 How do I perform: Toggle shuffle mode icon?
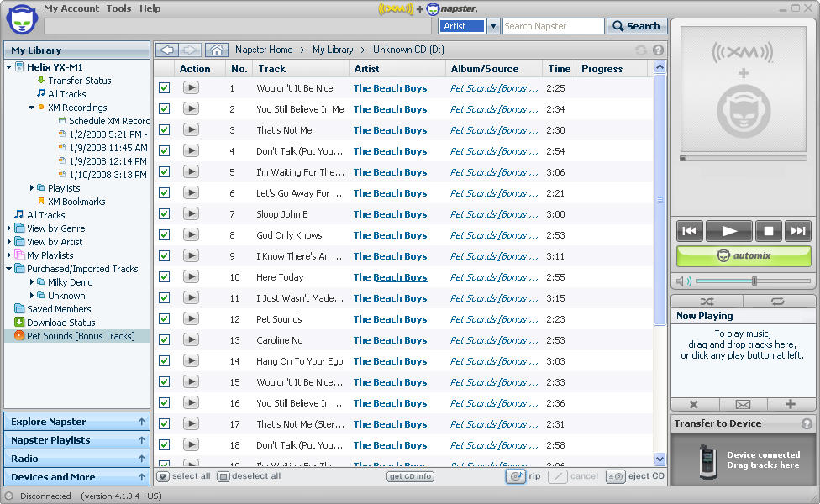tap(707, 302)
